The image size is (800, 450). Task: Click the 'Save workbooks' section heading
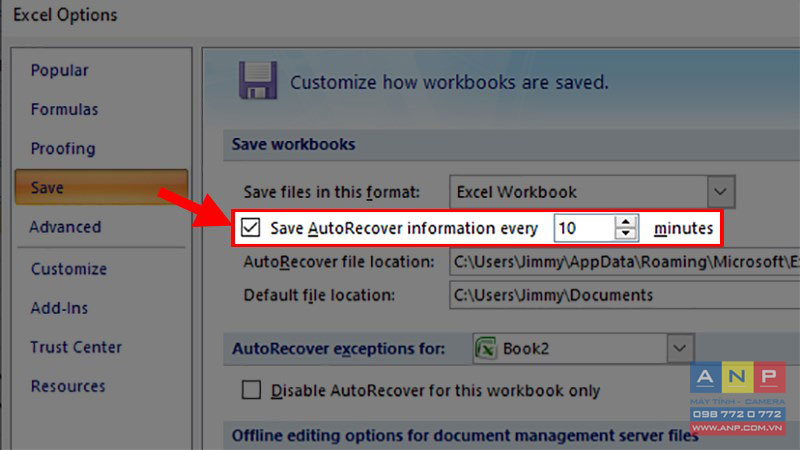pos(293,144)
